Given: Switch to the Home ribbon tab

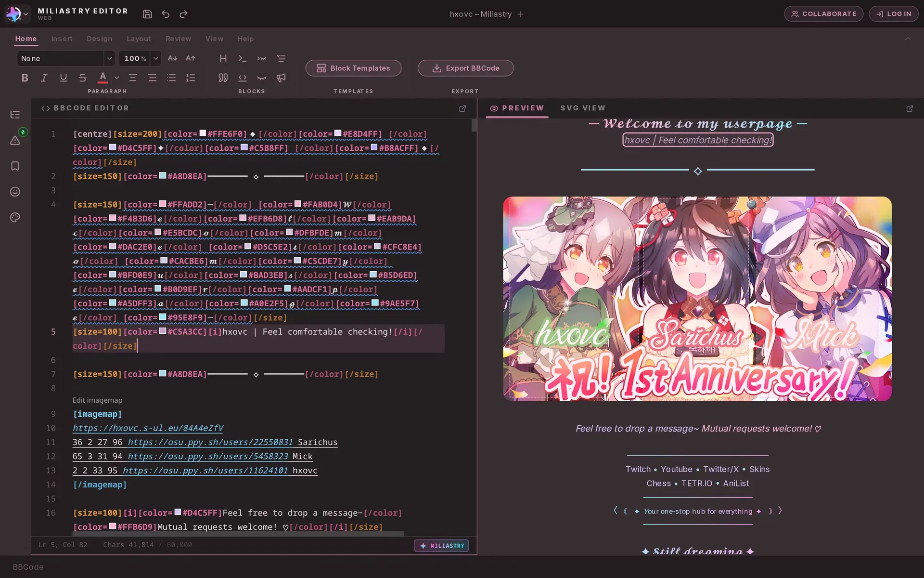Looking at the screenshot, I should pos(26,39).
